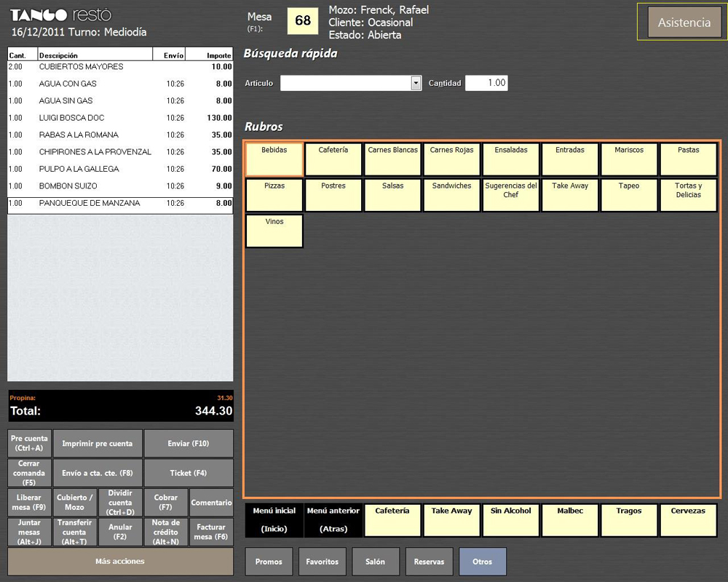Click the Asistencia button
Viewport: 728px width, 582px height.
[x=684, y=23]
